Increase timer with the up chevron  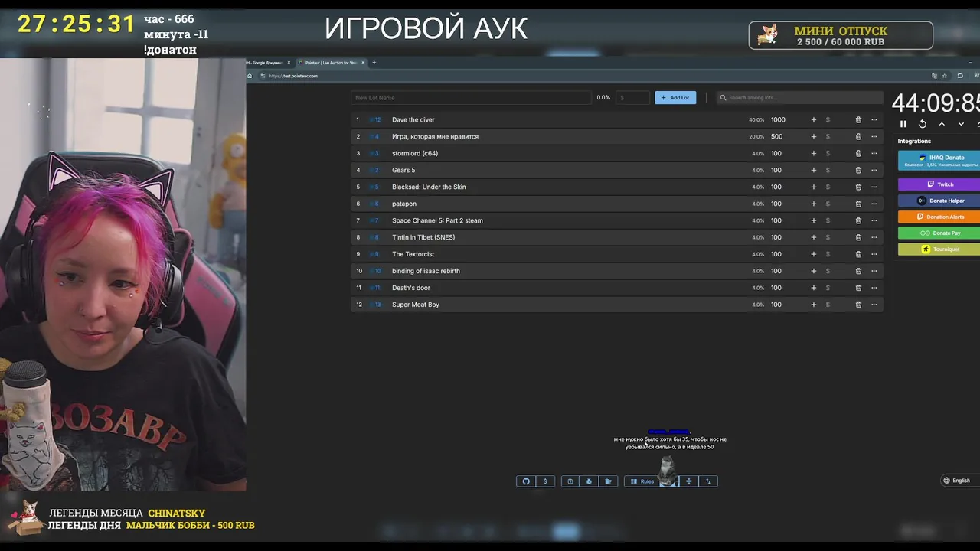pos(942,124)
